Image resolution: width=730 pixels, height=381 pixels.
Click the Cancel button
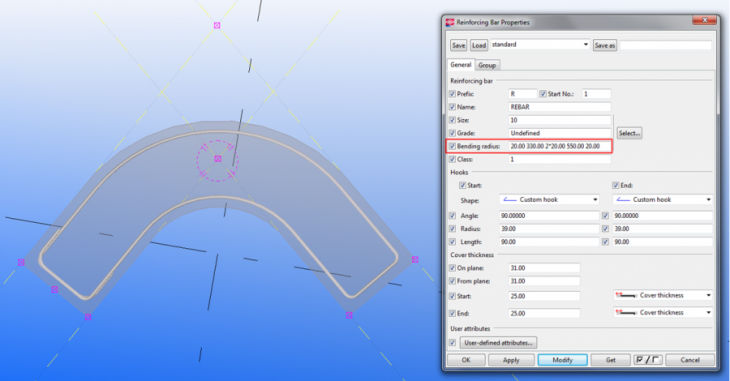click(690, 360)
